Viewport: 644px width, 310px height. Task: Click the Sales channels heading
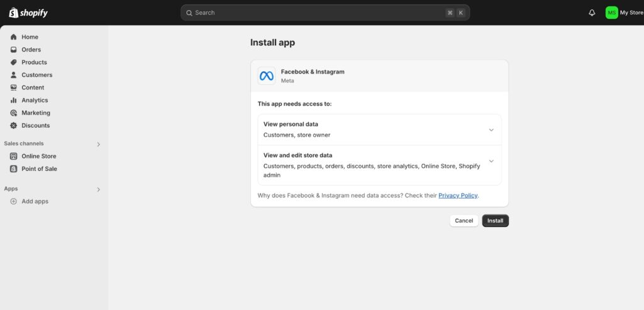point(24,144)
